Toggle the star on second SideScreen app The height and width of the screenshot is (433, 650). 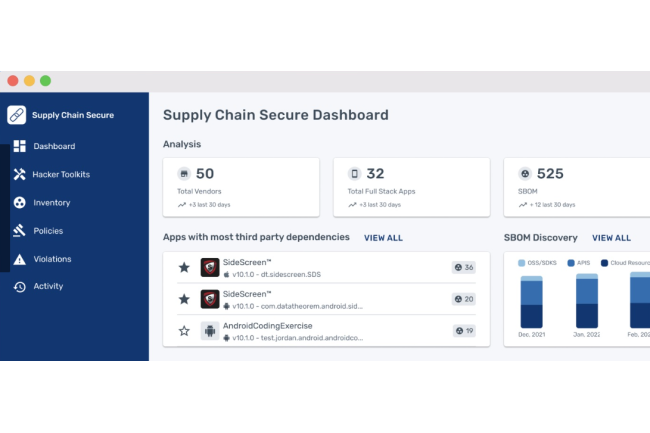184,299
